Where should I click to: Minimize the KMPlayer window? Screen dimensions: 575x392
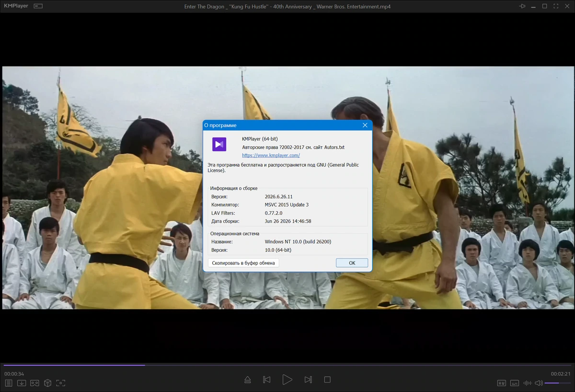point(533,6)
